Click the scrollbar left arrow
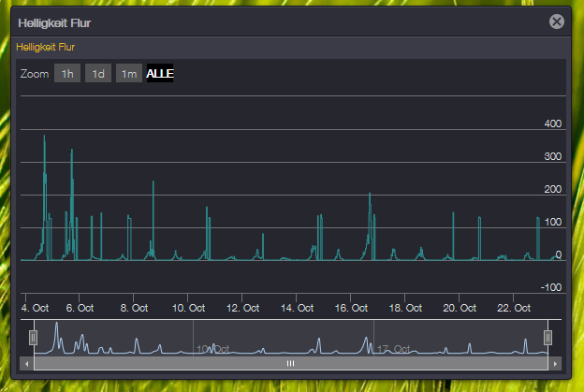 (27, 363)
